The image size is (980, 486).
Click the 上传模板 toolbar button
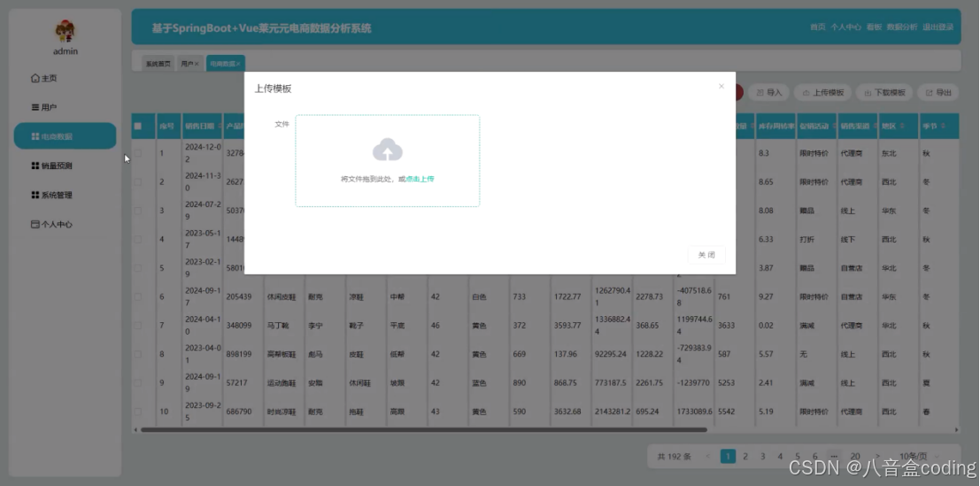point(822,92)
